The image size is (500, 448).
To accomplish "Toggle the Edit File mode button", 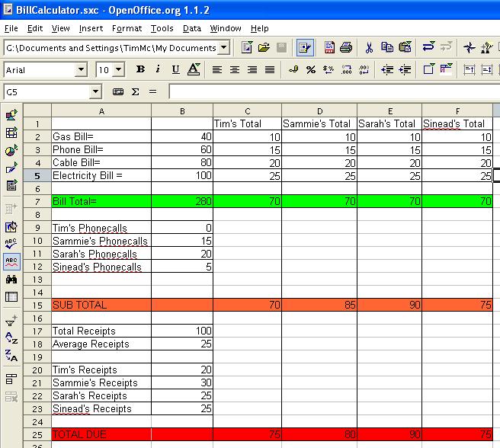I will click(305, 47).
